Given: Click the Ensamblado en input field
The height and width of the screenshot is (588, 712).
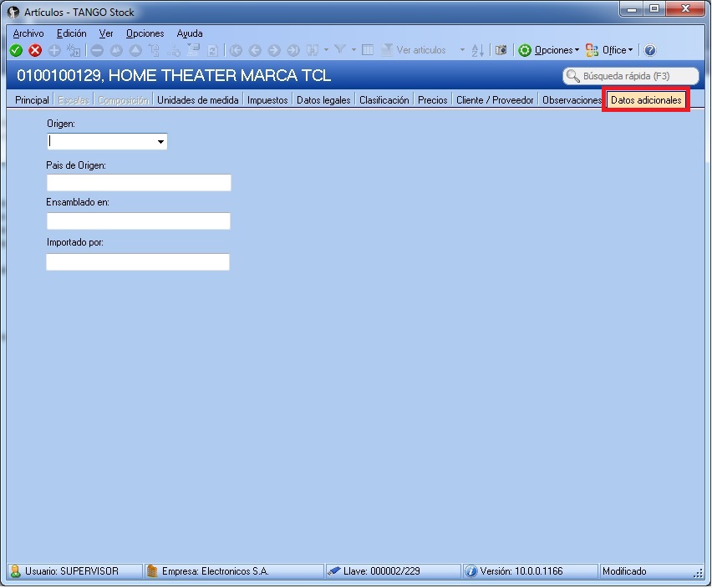Looking at the screenshot, I should 139,221.
